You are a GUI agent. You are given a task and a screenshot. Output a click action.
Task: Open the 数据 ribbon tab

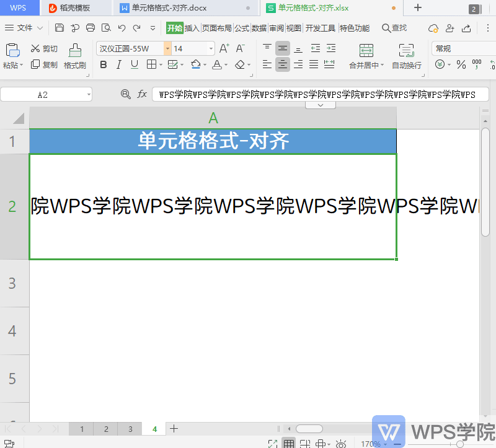pos(259,28)
